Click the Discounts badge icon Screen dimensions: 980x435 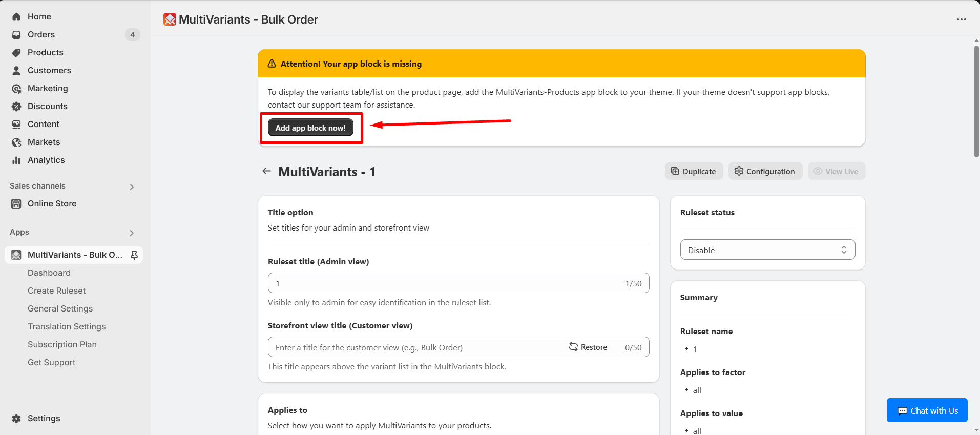click(16, 106)
